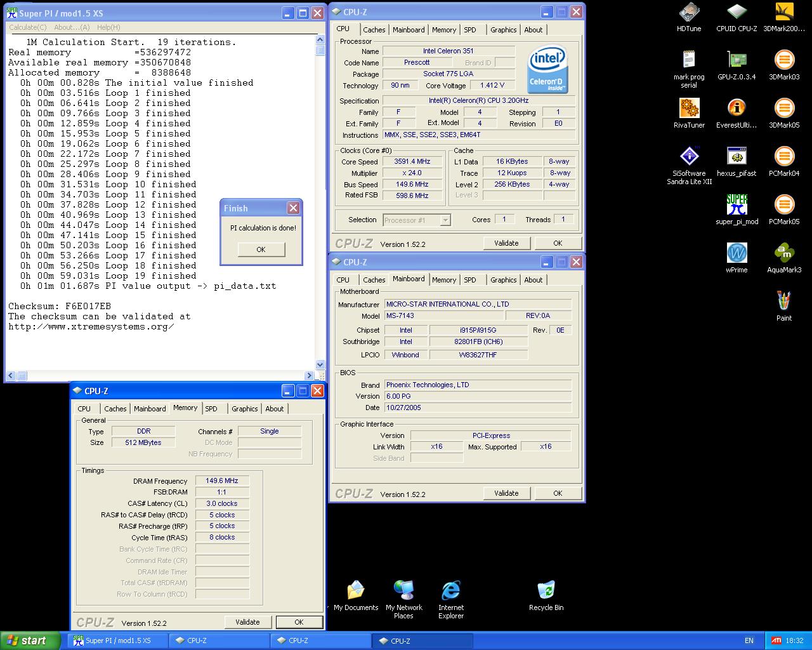Click OK in the Mainboard CPU-Z window
Screen dimensions: 812x650
558,493
